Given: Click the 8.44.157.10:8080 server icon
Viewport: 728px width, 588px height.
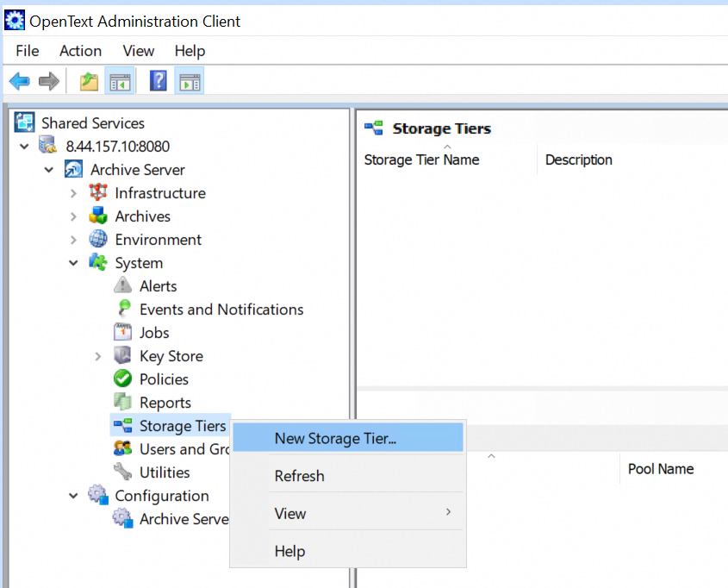Looking at the screenshot, I should [x=48, y=146].
